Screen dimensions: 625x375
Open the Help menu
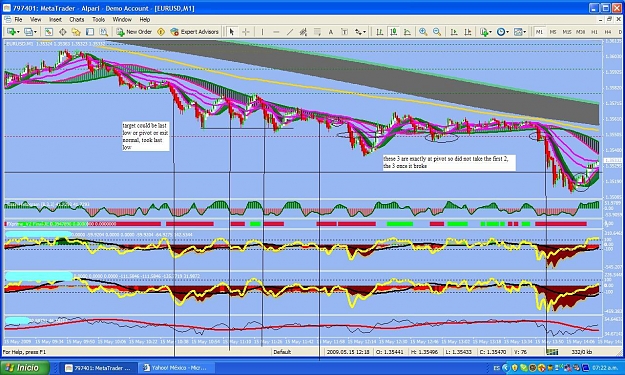click(x=145, y=20)
